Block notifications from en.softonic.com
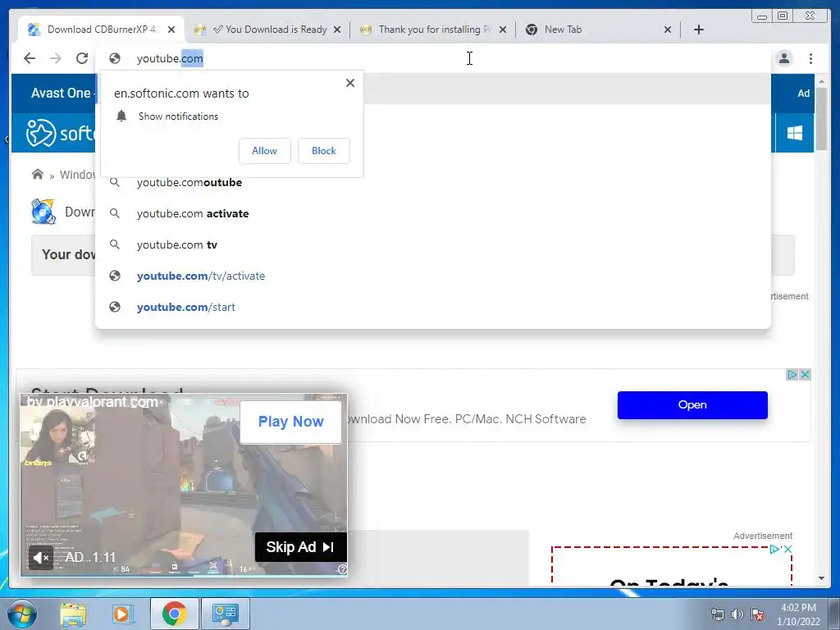Viewport: 840px width, 630px height. tap(323, 151)
